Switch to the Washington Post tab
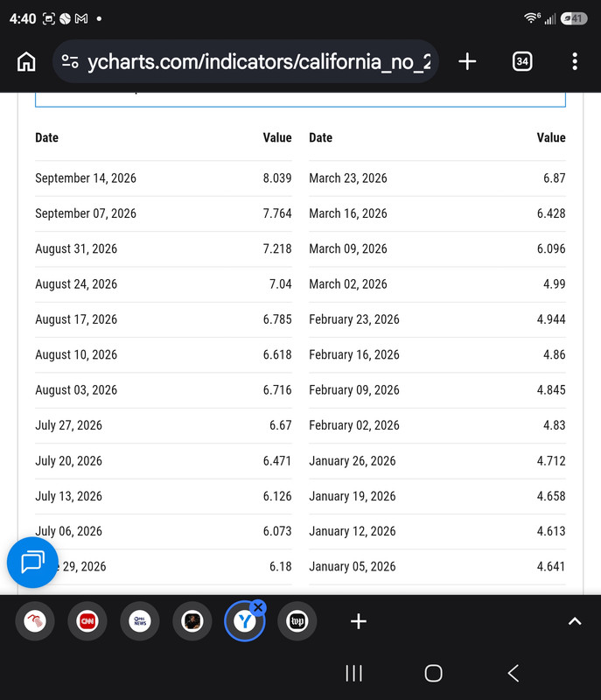The height and width of the screenshot is (700, 601). (297, 621)
